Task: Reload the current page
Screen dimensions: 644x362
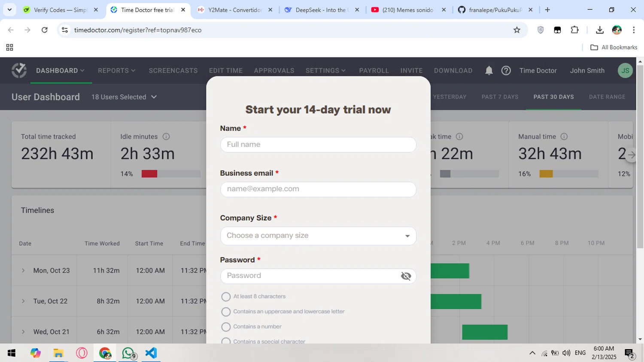Action: 44,30
